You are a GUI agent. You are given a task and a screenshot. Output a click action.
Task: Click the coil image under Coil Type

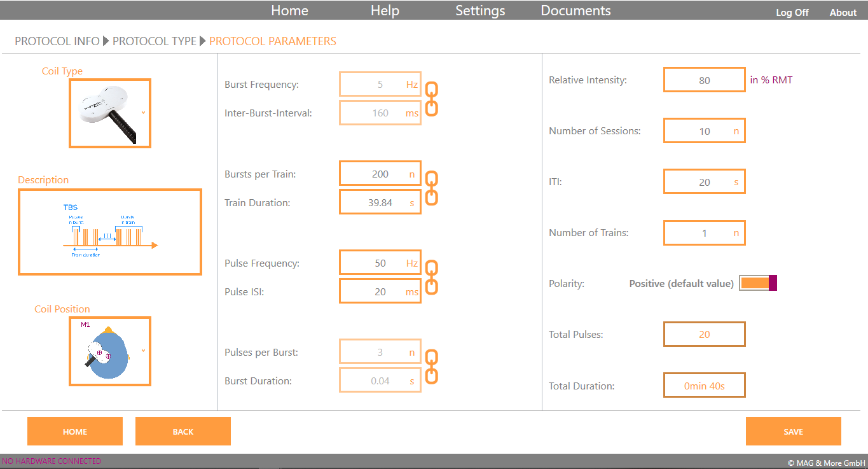coord(107,113)
